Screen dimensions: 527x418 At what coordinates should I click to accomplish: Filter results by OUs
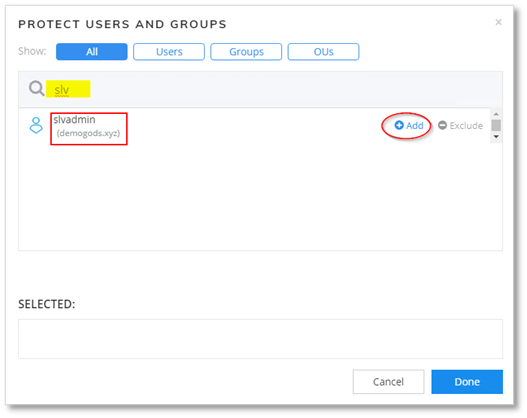[323, 52]
